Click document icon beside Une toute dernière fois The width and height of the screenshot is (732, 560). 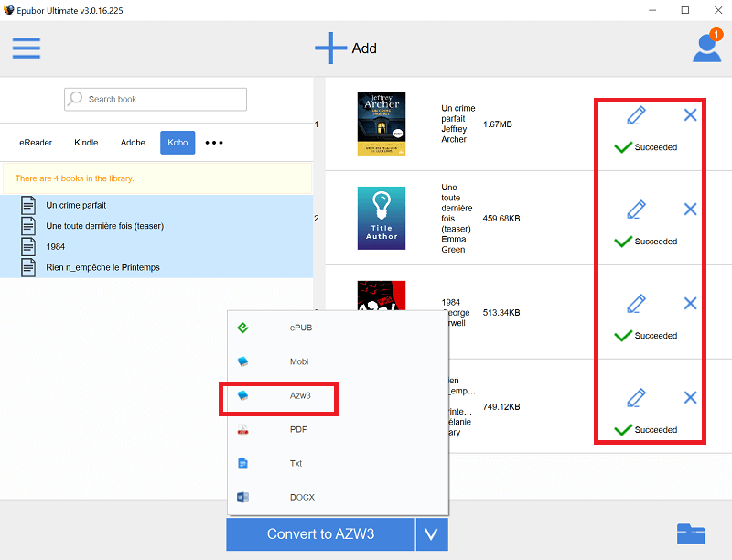click(28, 226)
